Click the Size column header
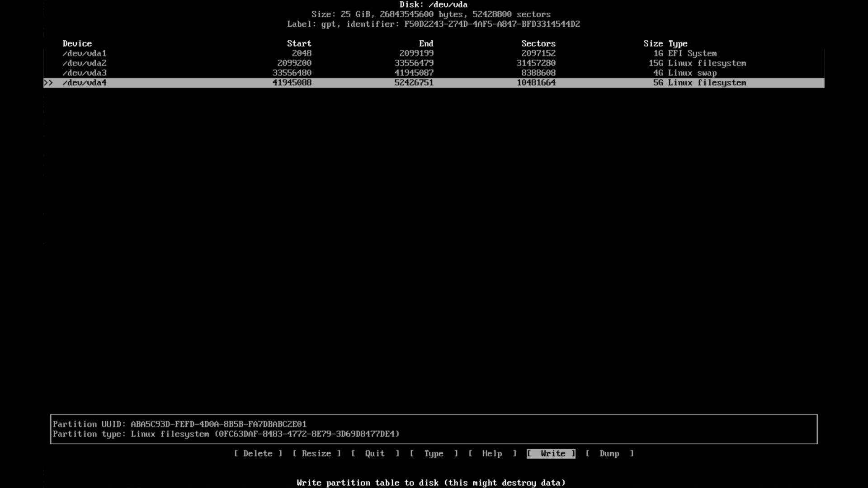This screenshot has width=868, height=488. pyautogui.click(x=653, y=43)
